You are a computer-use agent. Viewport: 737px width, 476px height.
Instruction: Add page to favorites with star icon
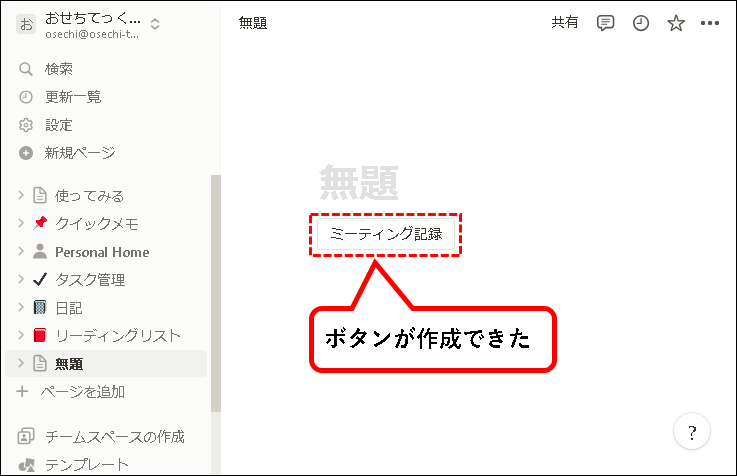click(676, 23)
